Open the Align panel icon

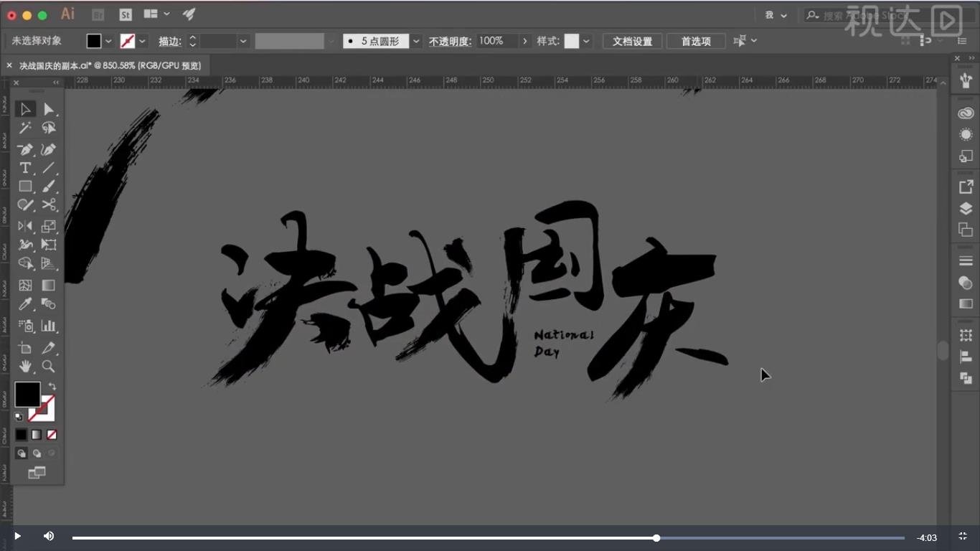966,357
